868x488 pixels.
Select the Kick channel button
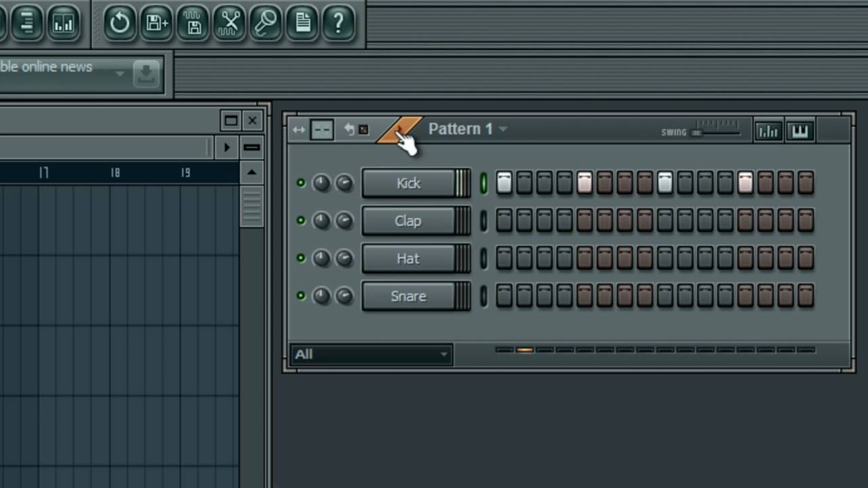tap(409, 184)
